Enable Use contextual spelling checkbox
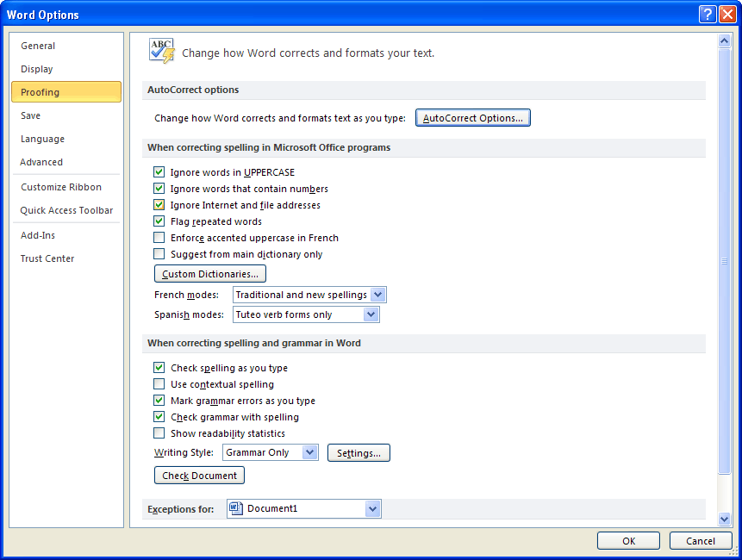 (159, 383)
